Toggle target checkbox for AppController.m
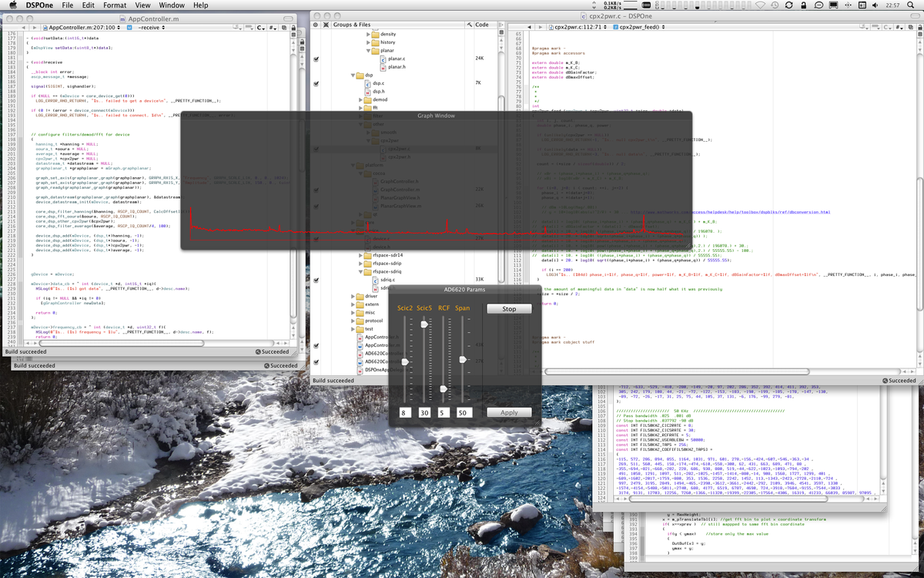 (x=316, y=345)
